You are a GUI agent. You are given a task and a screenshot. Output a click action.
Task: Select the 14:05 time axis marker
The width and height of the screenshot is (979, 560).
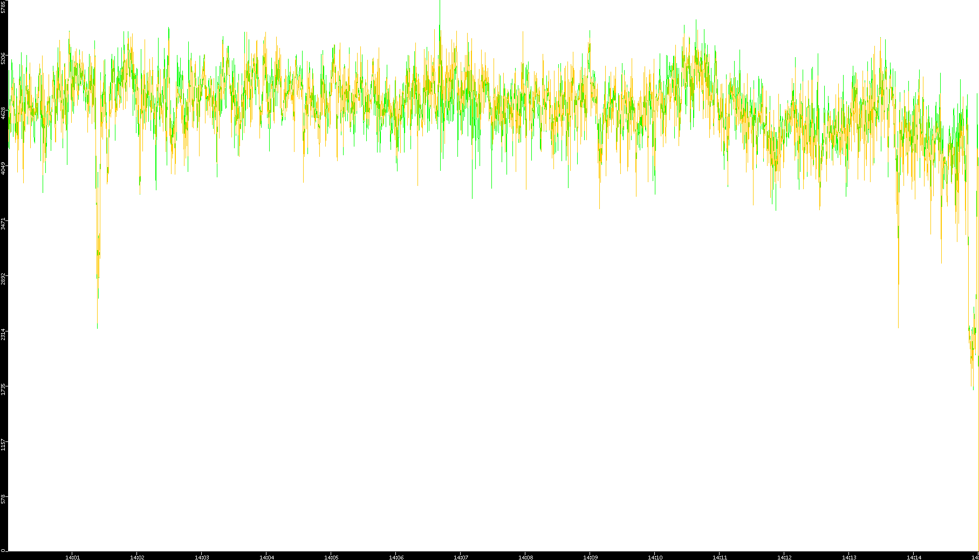tap(331, 557)
